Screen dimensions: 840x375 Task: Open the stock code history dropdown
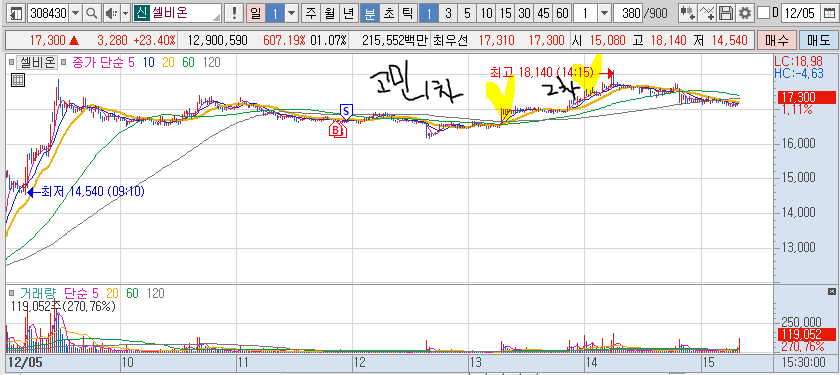(x=75, y=13)
